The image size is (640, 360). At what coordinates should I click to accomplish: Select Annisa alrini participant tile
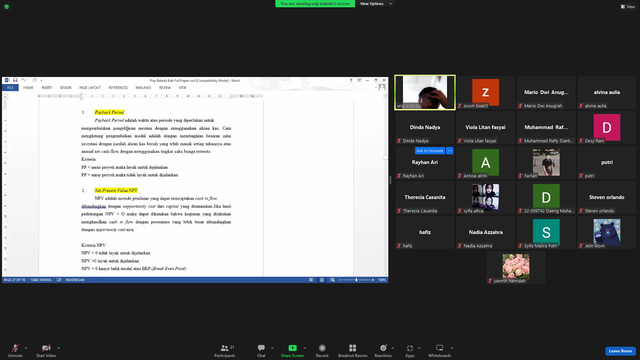[485, 162]
